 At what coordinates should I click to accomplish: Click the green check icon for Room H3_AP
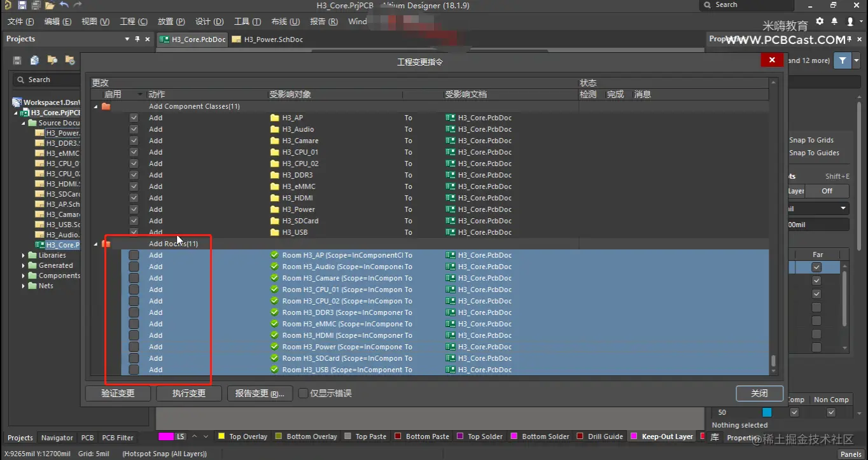(x=274, y=255)
